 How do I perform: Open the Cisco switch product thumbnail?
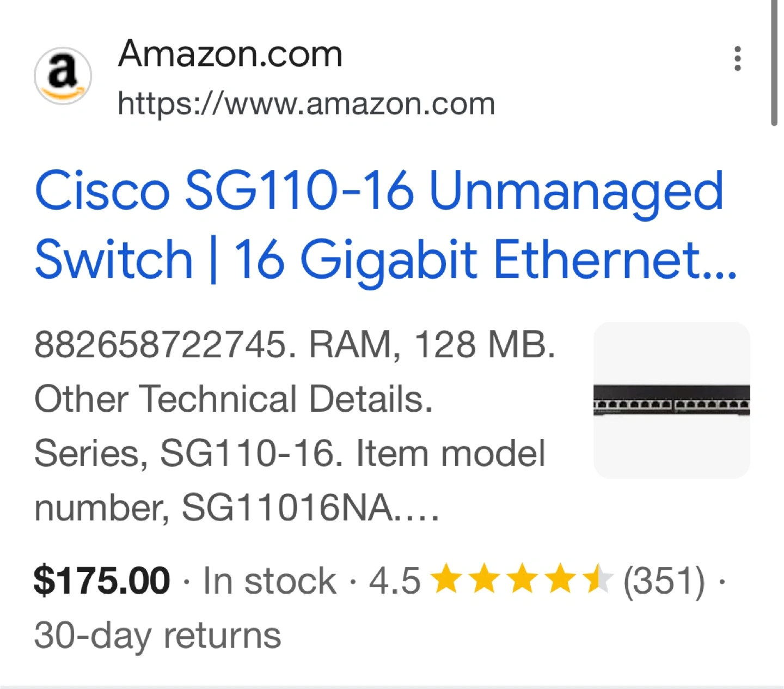tap(671, 400)
